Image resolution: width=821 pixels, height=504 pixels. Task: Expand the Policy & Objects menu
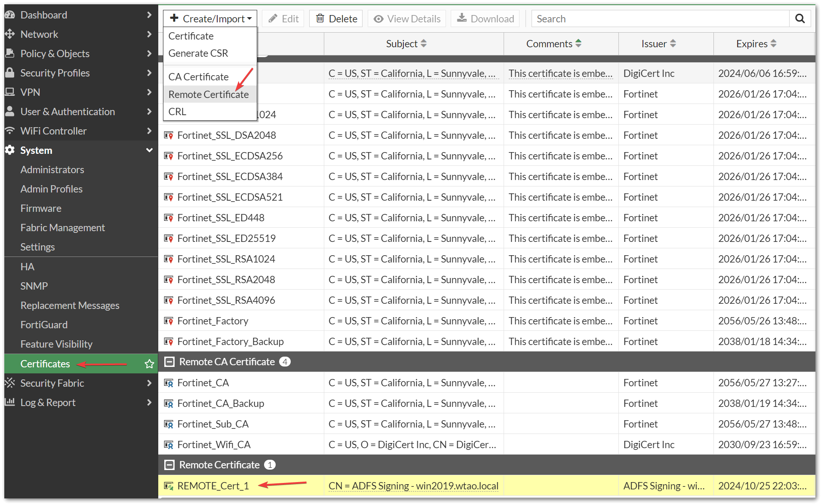pos(149,54)
